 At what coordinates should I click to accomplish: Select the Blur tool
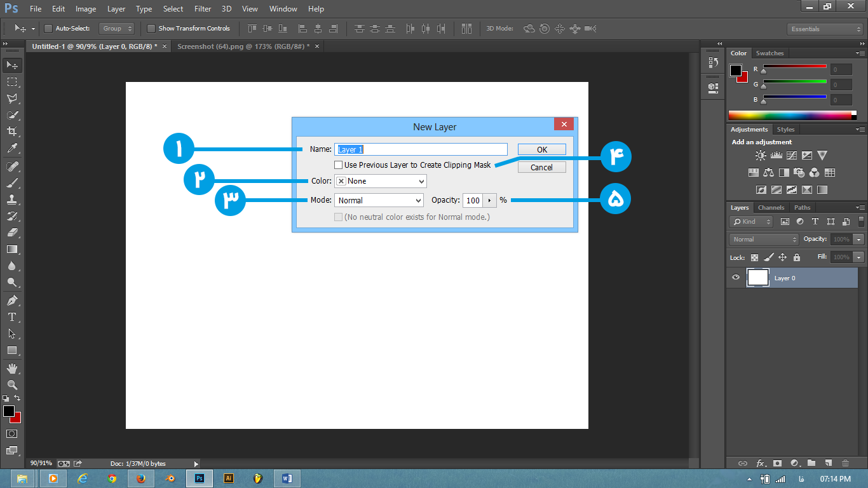tap(12, 266)
